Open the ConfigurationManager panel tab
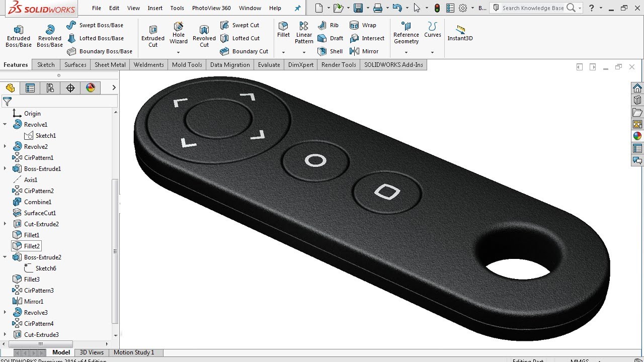Screen dimensions: 644x362 (50, 88)
